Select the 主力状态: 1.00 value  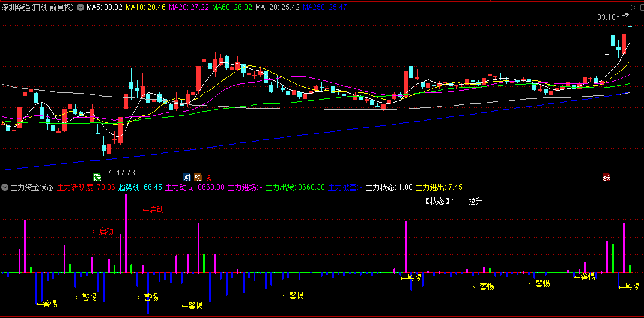tap(389, 188)
